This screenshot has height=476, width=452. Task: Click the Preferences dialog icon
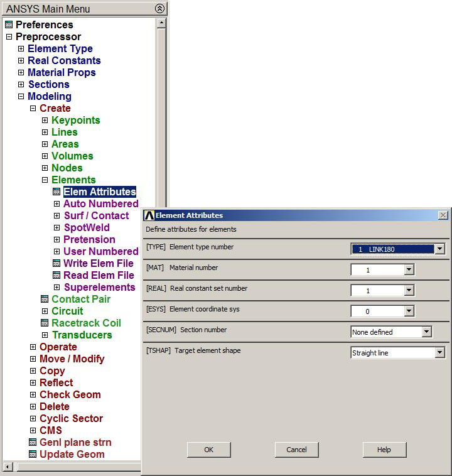[9, 25]
